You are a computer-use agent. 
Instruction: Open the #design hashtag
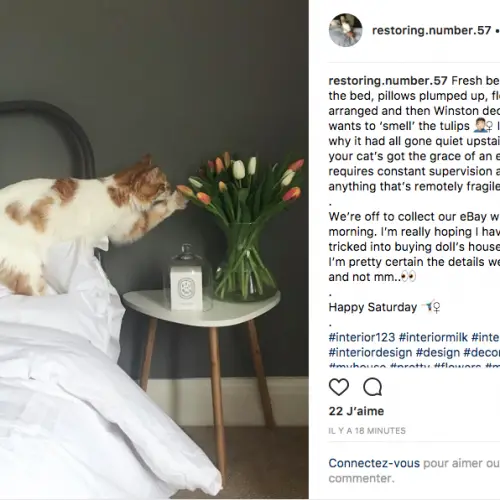pyautogui.click(x=438, y=352)
